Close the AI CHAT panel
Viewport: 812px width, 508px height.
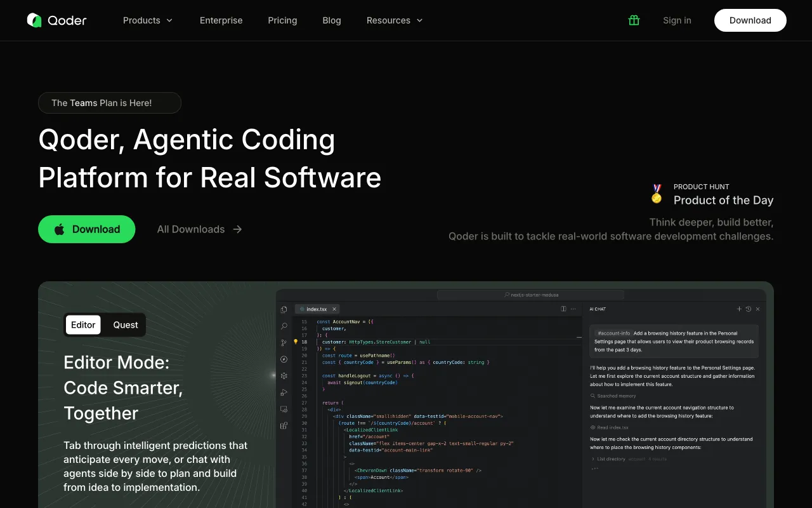pos(757,309)
